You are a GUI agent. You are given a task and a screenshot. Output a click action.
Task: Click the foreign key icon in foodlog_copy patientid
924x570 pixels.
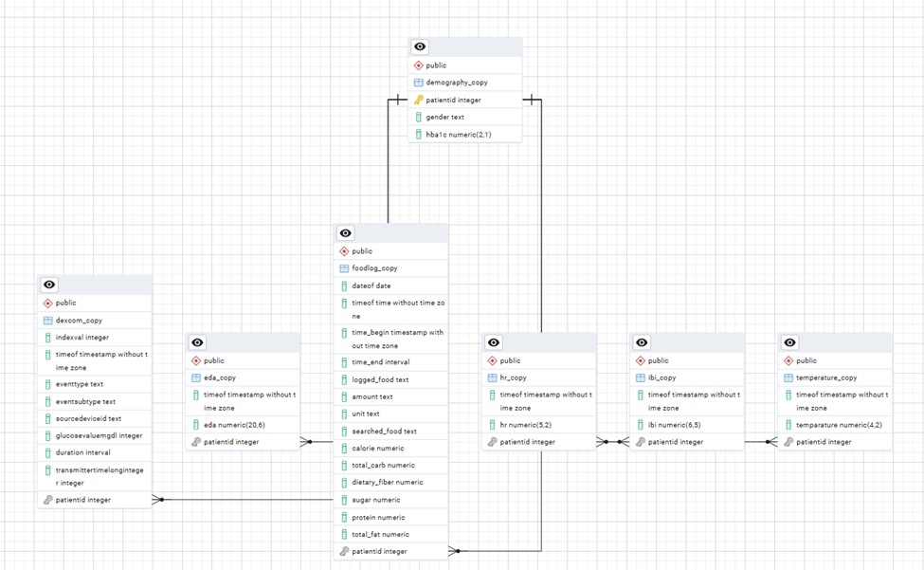coord(344,551)
